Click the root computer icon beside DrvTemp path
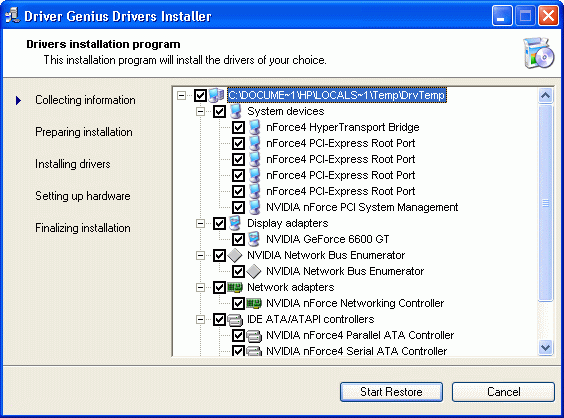The image size is (564, 418). point(217,95)
